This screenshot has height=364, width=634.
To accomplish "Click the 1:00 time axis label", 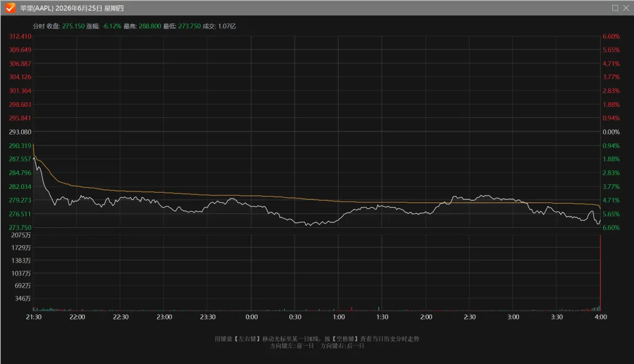I will point(339,317).
